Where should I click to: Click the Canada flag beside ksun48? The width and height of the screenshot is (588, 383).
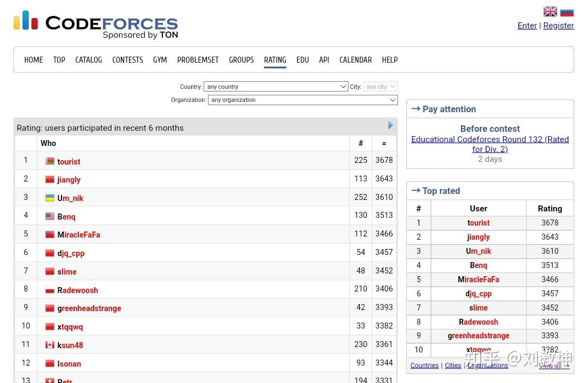click(x=50, y=345)
